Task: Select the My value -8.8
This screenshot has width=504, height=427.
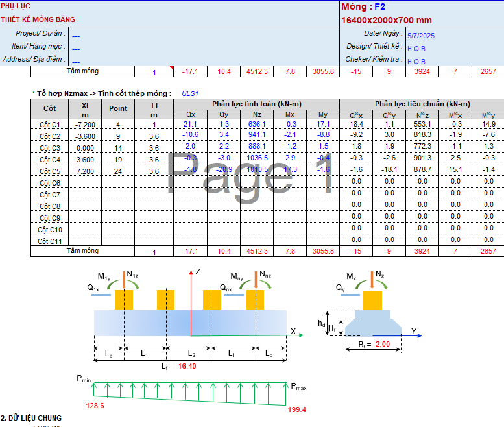Action: coord(323,134)
